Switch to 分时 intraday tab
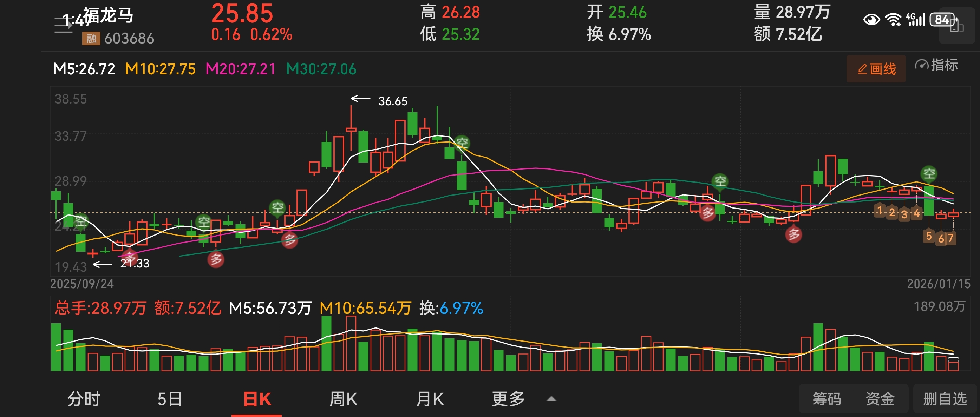The image size is (980, 417). pyautogui.click(x=84, y=399)
